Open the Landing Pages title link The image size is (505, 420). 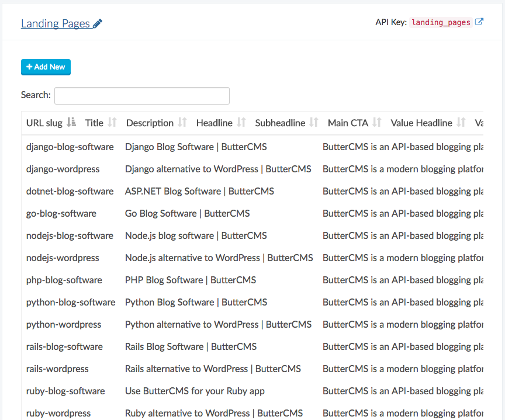[56, 23]
